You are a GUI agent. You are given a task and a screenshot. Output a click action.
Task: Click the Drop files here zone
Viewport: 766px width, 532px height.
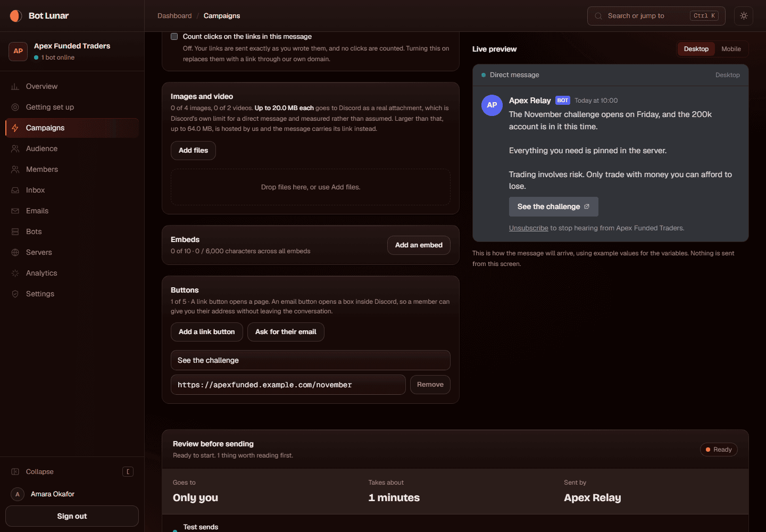pos(311,187)
